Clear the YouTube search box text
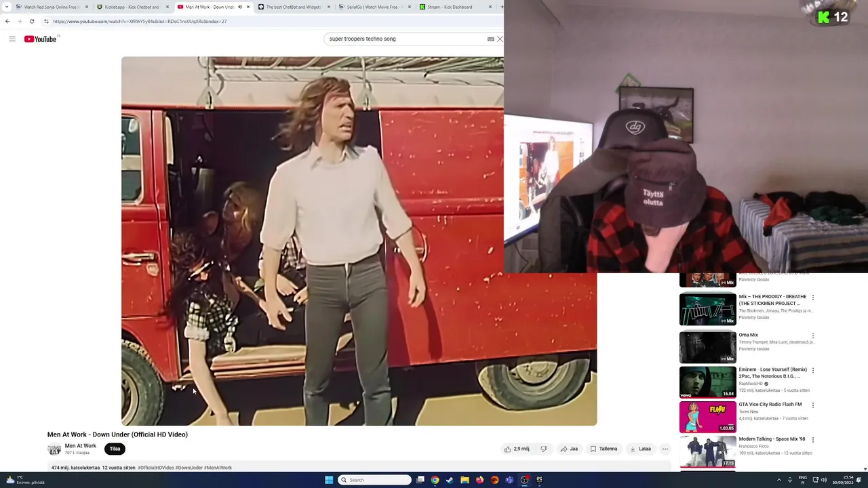868x488 pixels. (x=500, y=39)
